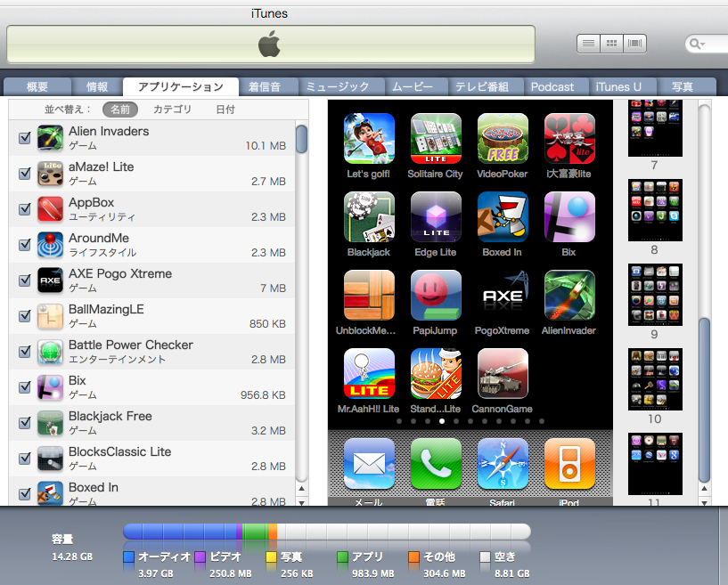Uncheck the AXE Pogo Xtreme checkbox
This screenshot has width=728, height=585.
tap(25, 280)
